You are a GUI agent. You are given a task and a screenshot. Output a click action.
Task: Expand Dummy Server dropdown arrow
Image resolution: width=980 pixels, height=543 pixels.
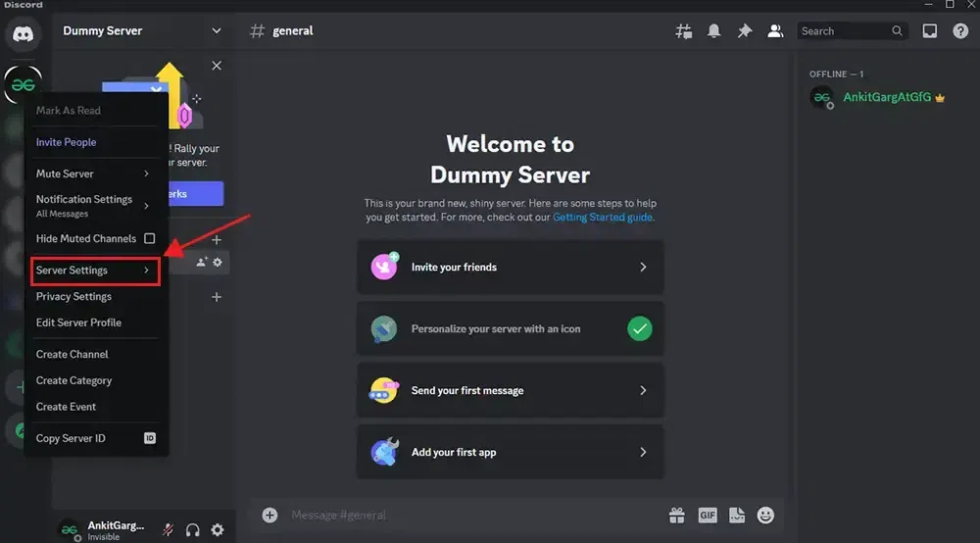click(x=217, y=30)
